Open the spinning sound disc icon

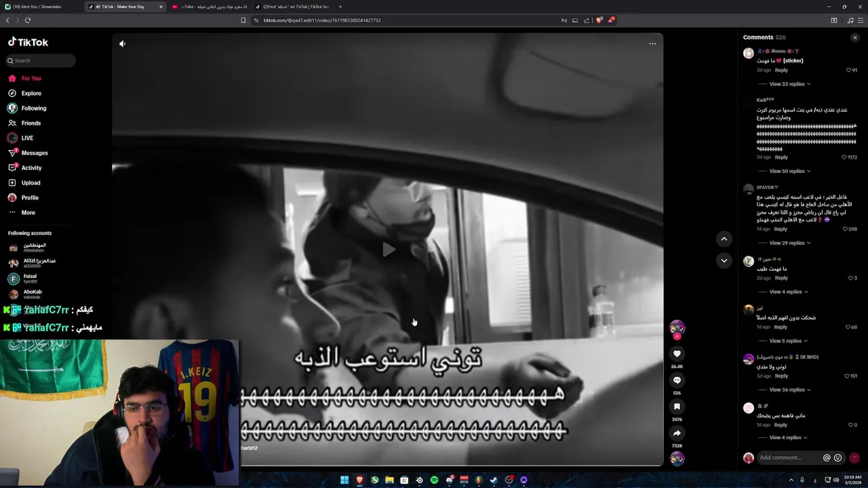coord(677,459)
